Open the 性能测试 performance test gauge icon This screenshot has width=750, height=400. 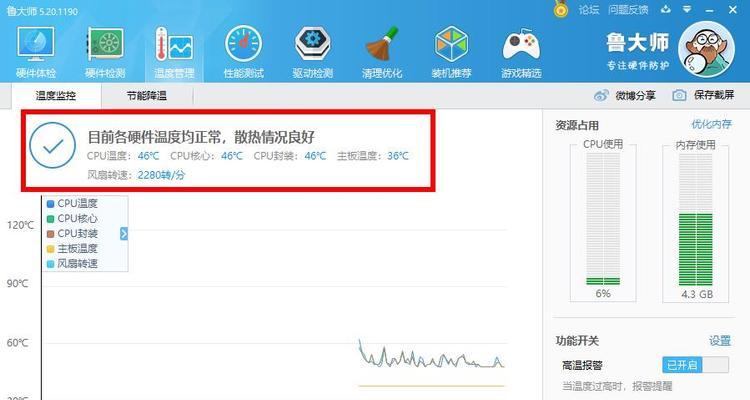pos(243,44)
